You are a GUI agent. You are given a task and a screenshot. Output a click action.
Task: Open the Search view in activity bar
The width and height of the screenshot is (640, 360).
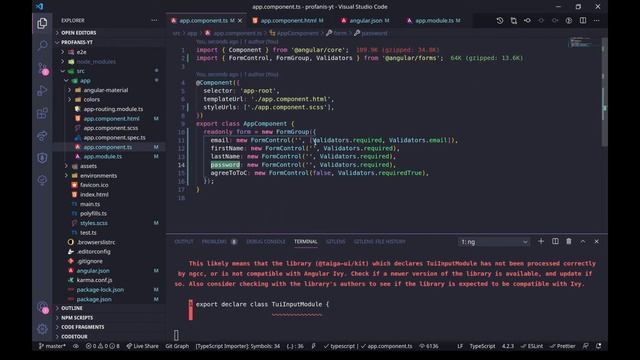[x=42, y=45]
